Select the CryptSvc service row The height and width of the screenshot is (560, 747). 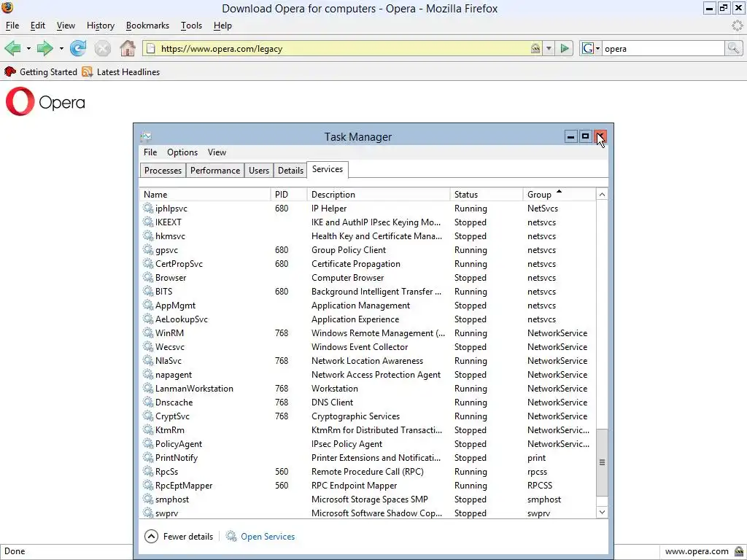pos(368,416)
